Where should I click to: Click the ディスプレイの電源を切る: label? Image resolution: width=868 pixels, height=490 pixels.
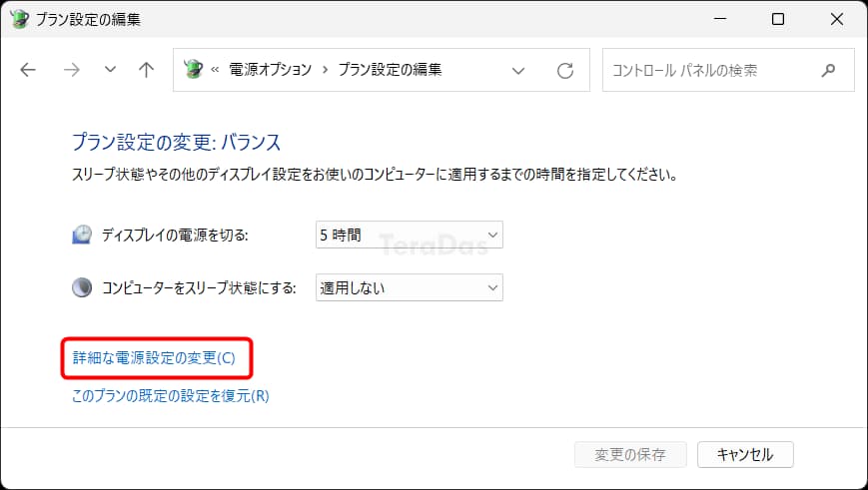(x=175, y=236)
